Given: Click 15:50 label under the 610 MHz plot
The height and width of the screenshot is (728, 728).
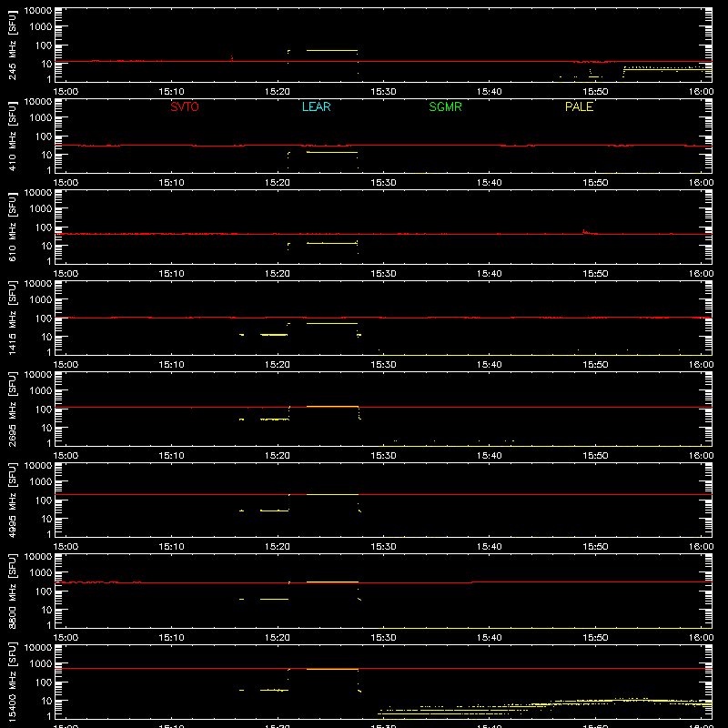Looking at the screenshot, I should (595, 274).
